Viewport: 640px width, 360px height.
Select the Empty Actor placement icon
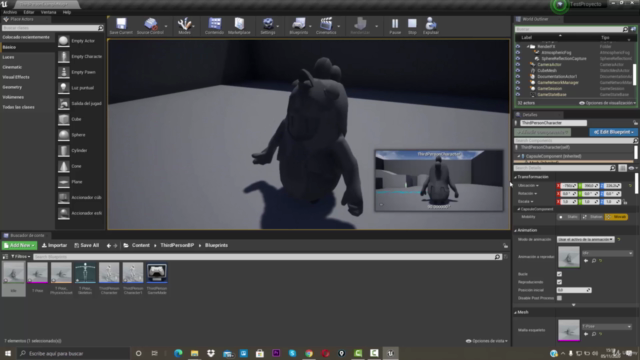[63, 41]
